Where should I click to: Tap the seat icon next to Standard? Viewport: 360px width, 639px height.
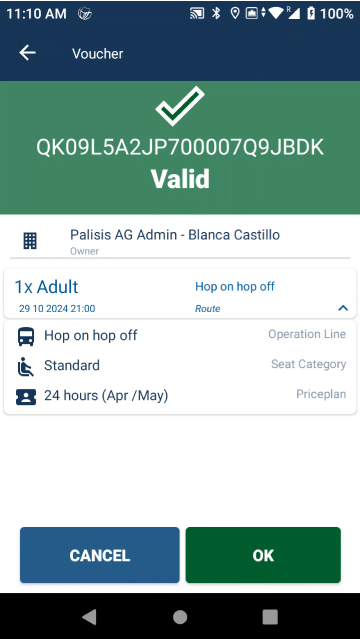tap(26, 366)
